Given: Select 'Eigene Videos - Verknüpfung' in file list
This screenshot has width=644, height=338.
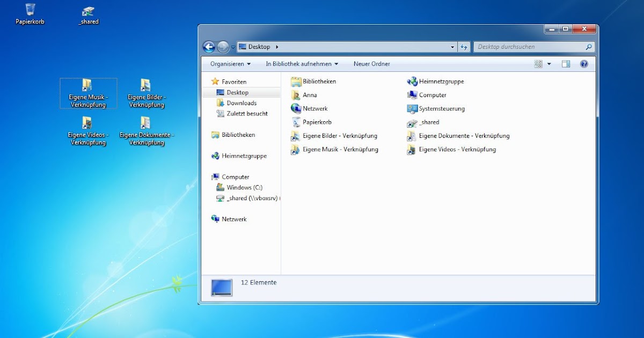Looking at the screenshot, I should [451, 149].
